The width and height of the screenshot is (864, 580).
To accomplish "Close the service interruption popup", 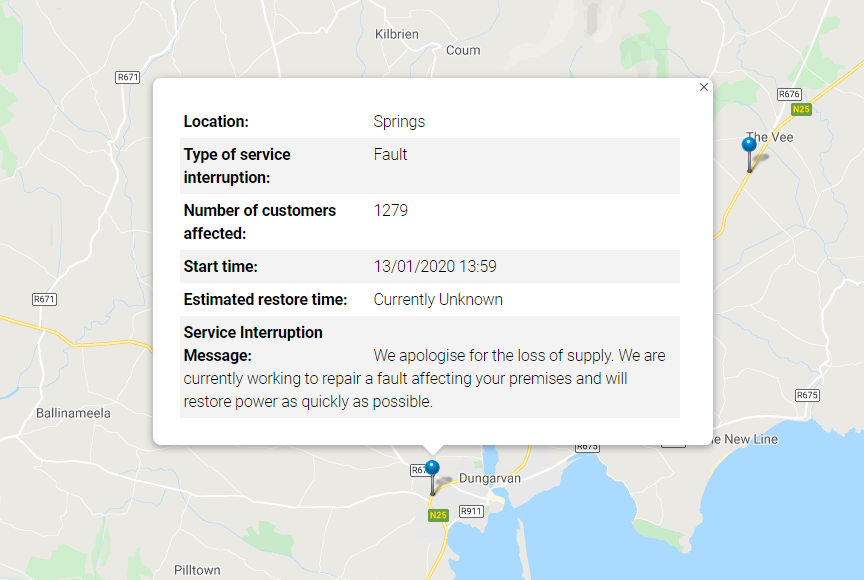I will pyautogui.click(x=704, y=87).
